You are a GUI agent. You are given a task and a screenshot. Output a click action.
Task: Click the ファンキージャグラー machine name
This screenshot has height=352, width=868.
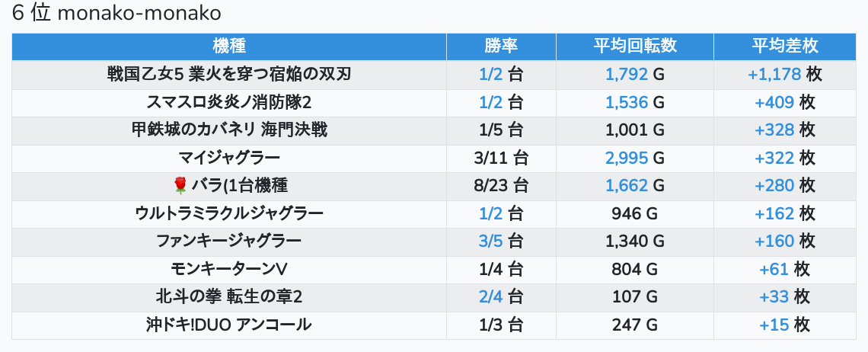click(229, 241)
